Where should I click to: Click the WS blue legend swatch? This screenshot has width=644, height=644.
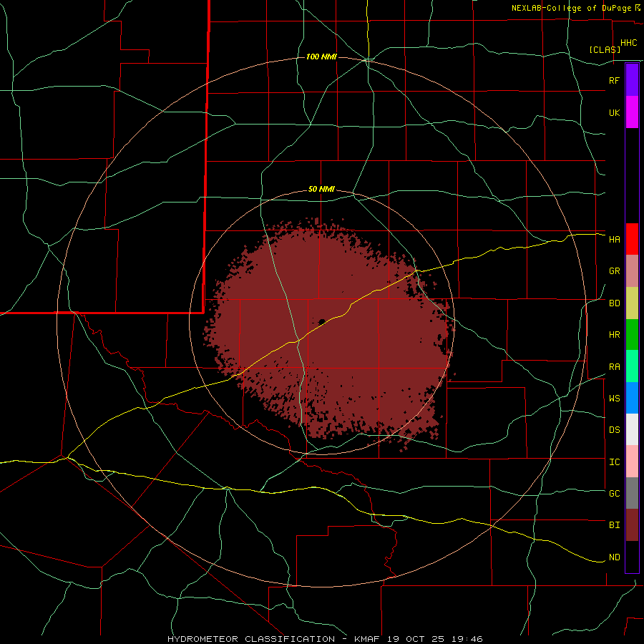pyautogui.click(x=632, y=398)
